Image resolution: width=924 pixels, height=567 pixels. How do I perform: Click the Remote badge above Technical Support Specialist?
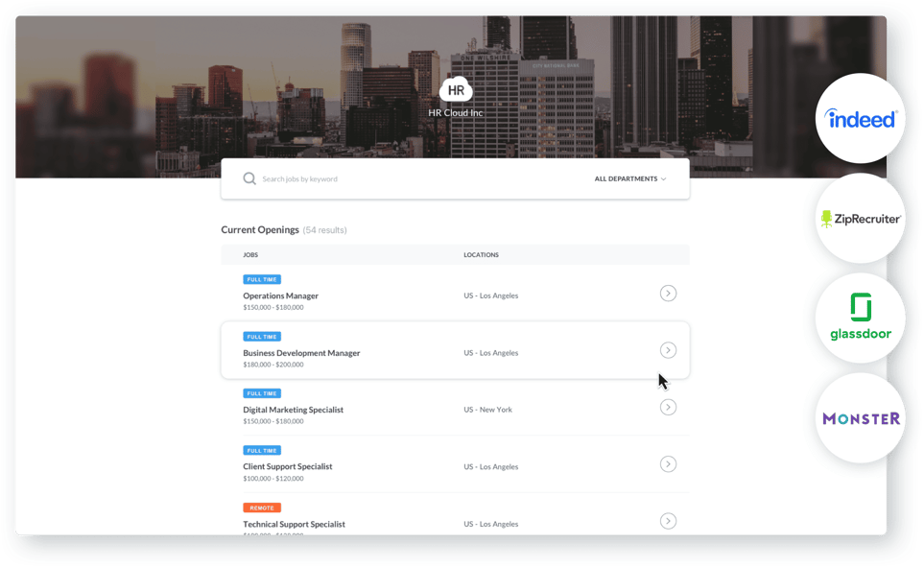click(x=262, y=508)
